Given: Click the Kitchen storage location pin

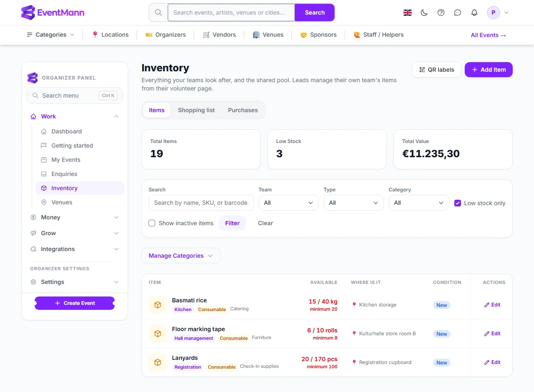Looking at the screenshot, I should tap(354, 305).
